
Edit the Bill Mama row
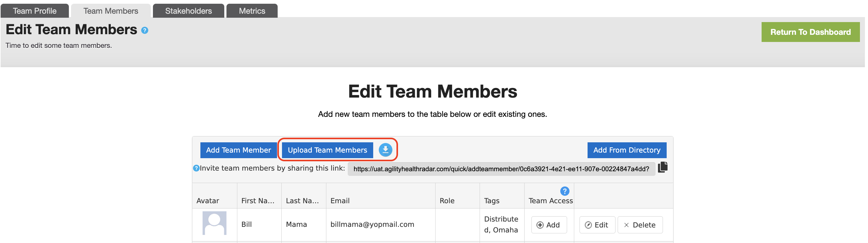[597, 225]
